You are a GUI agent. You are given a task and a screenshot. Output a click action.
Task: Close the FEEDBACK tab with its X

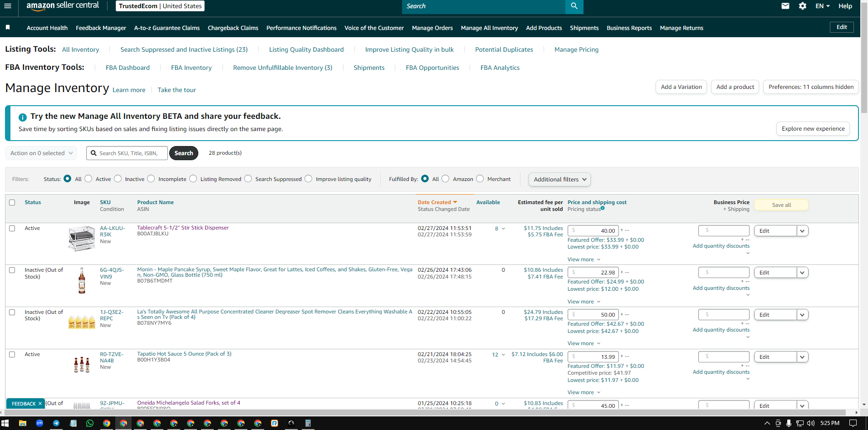pos(40,404)
